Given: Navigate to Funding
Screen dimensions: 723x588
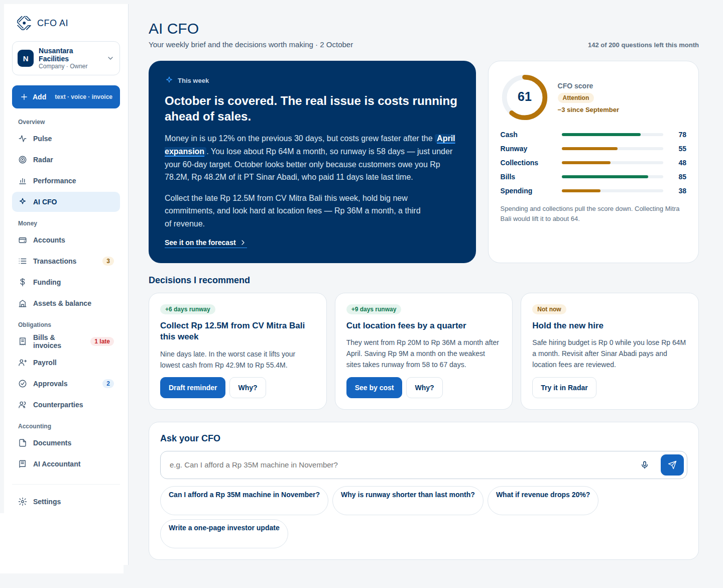Looking at the screenshot, I should [66, 282].
